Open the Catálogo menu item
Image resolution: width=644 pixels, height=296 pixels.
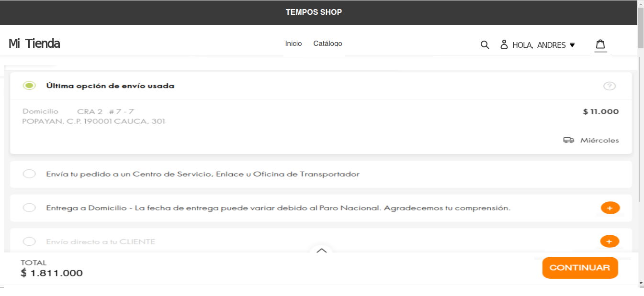pyautogui.click(x=328, y=44)
